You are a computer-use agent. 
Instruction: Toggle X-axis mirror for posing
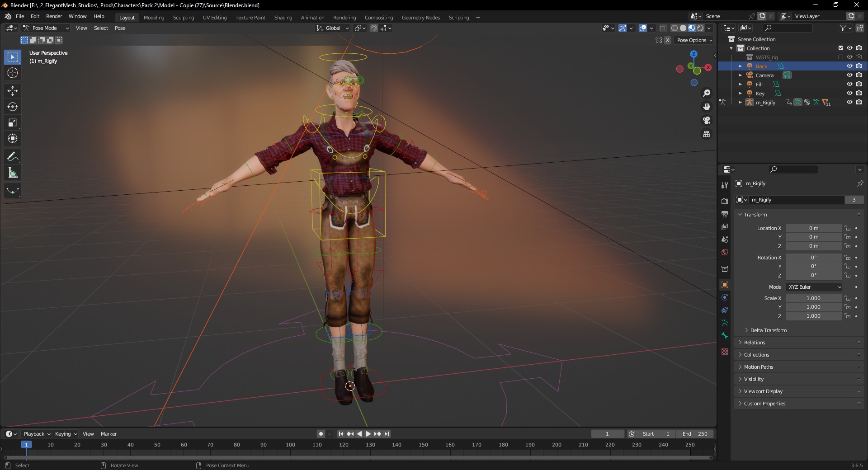(667, 40)
